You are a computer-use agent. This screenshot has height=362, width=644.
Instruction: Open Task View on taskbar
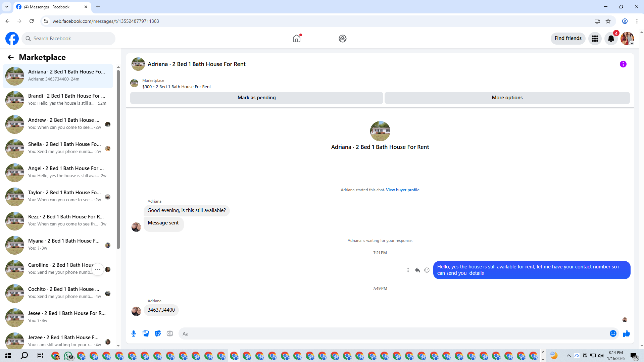(x=40, y=356)
